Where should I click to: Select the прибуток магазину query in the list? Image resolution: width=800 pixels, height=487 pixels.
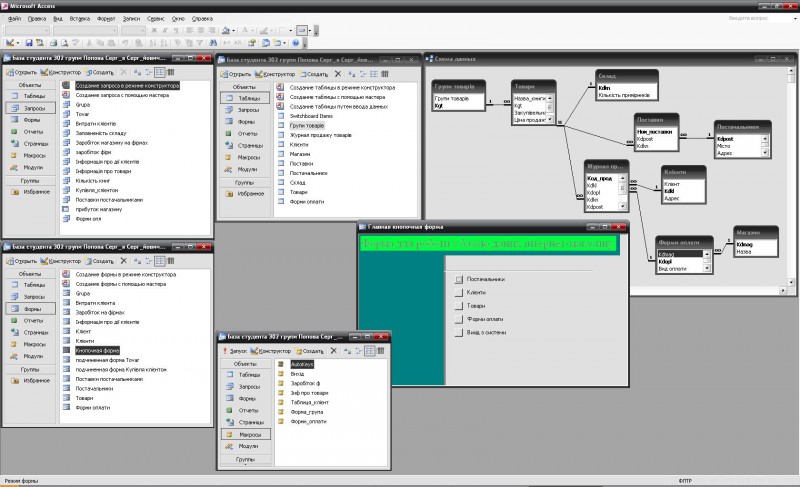point(98,209)
